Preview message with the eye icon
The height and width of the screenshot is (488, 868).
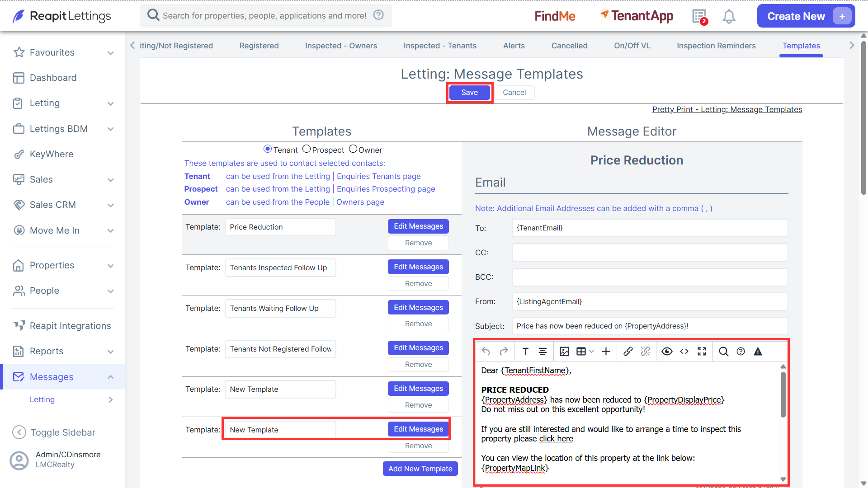click(667, 352)
